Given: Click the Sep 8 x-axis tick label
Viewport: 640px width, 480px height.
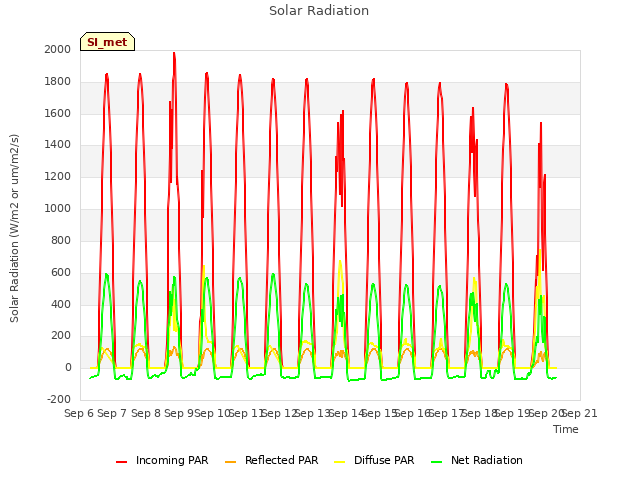Looking at the screenshot, I should click(x=146, y=413).
